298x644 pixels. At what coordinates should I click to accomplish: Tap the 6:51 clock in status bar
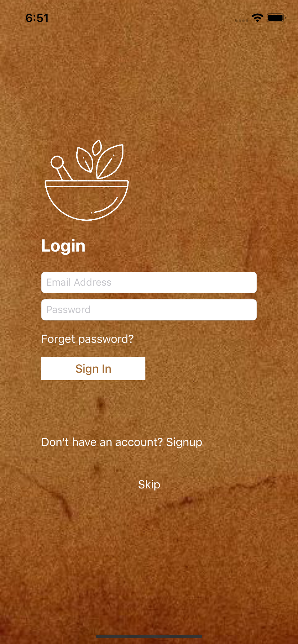[x=37, y=18]
